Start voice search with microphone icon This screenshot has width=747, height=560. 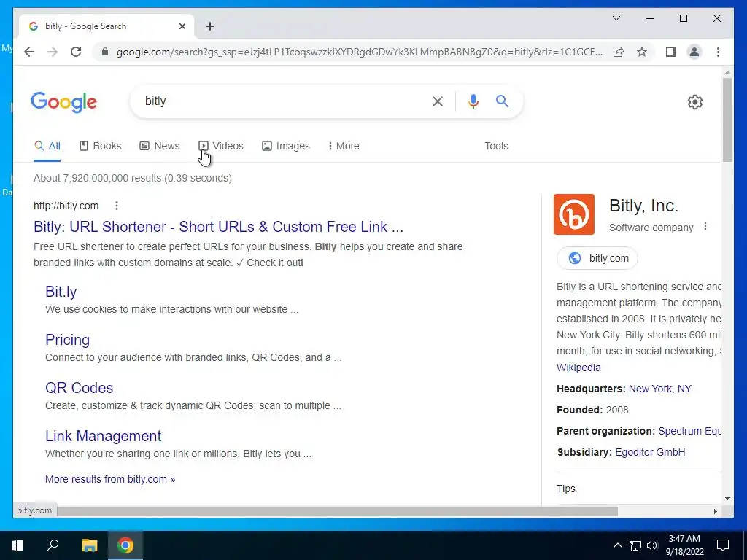(473, 101)
